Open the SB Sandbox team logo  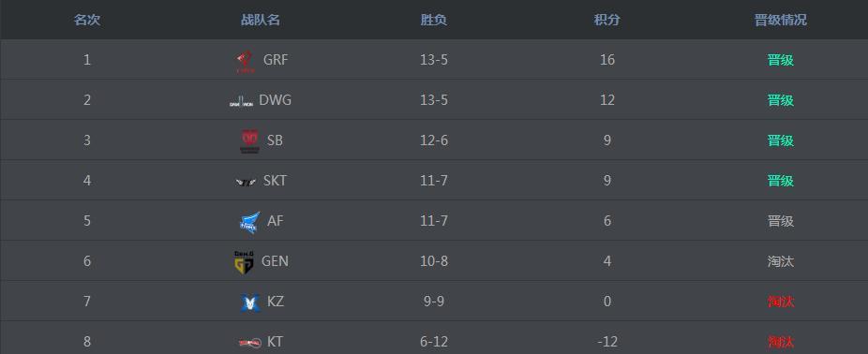(249, 141)
